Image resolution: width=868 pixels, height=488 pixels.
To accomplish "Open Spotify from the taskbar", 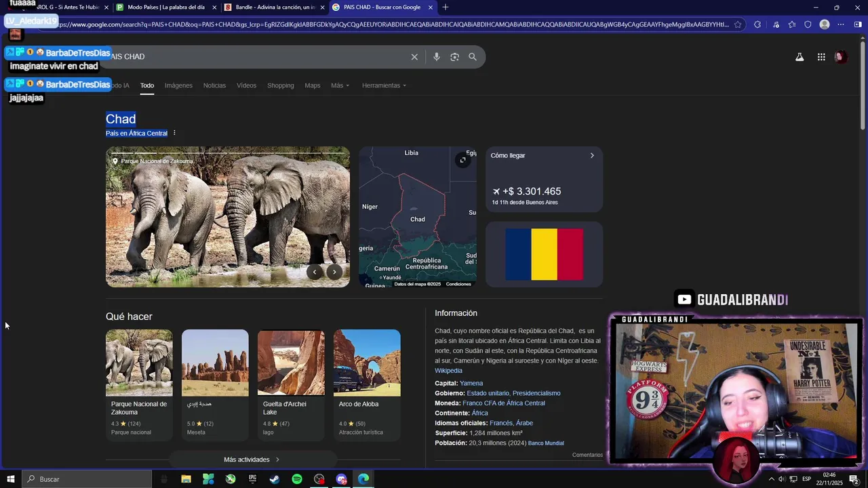I will point(297,479).
